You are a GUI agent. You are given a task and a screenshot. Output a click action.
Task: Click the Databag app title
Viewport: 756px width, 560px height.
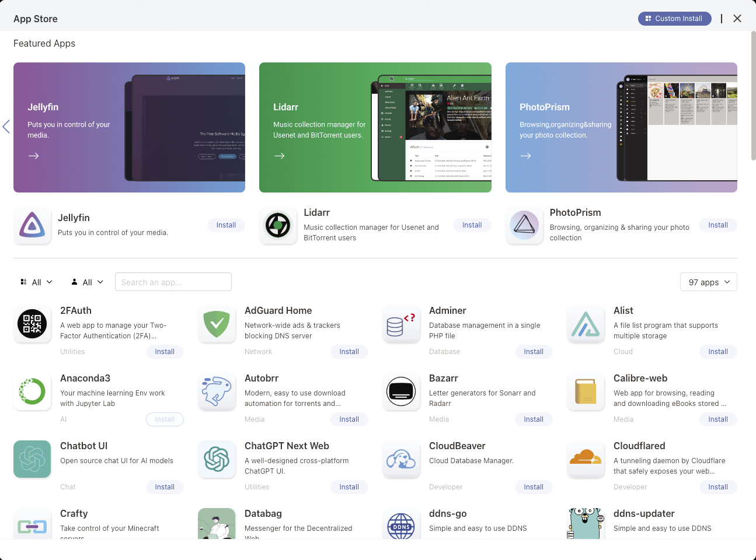(x=263, y=514)
